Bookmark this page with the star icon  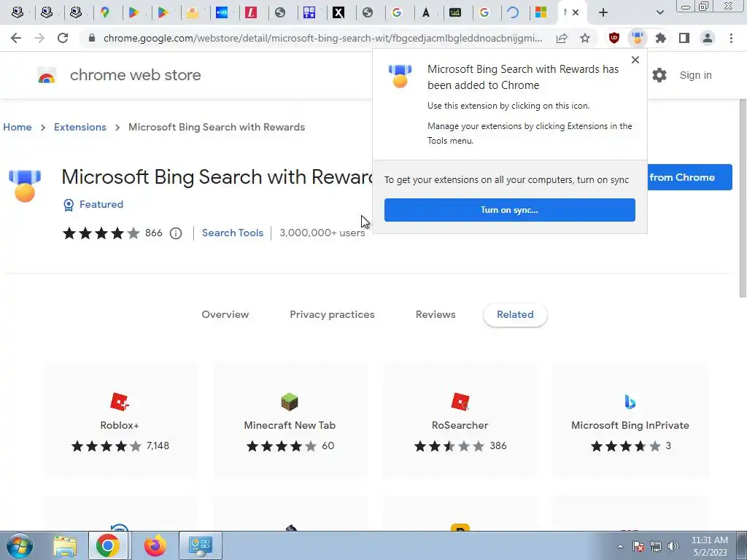[x=585, y=38]
